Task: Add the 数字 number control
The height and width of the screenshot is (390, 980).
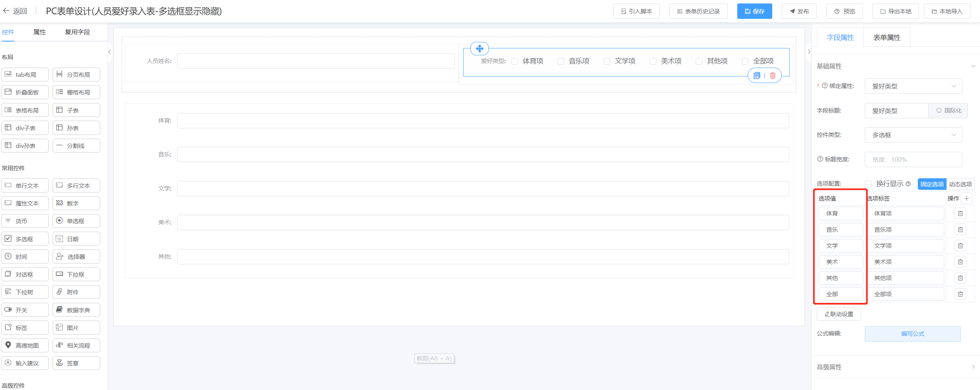Action: pos(76,203)
